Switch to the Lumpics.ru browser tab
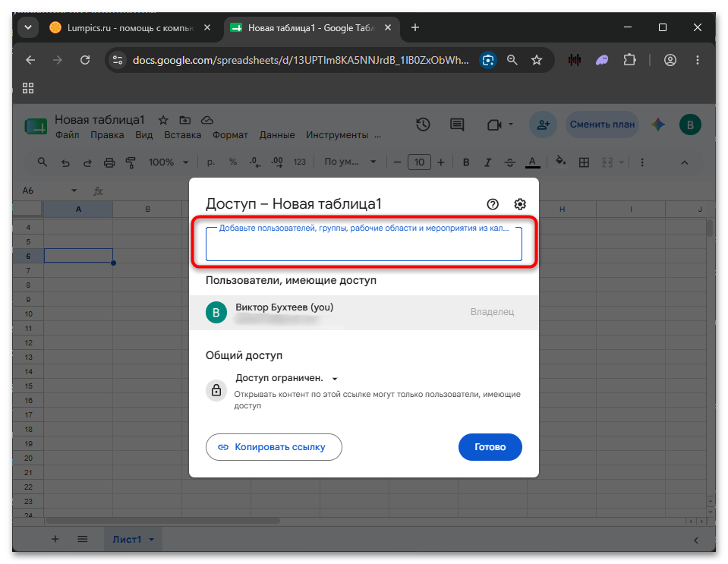Viewport: 728px width, 564px height. pyautogui.click(x=131, y=28)
